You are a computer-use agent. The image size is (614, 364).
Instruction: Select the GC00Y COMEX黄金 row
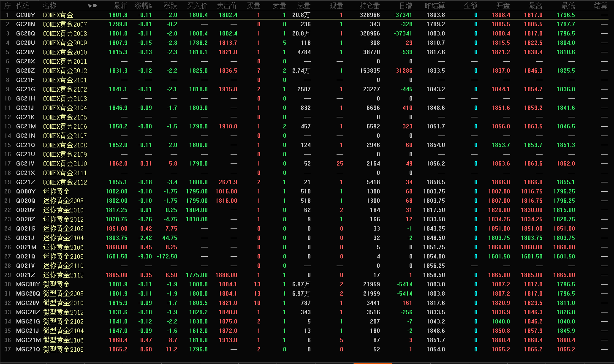click(307, 15)
